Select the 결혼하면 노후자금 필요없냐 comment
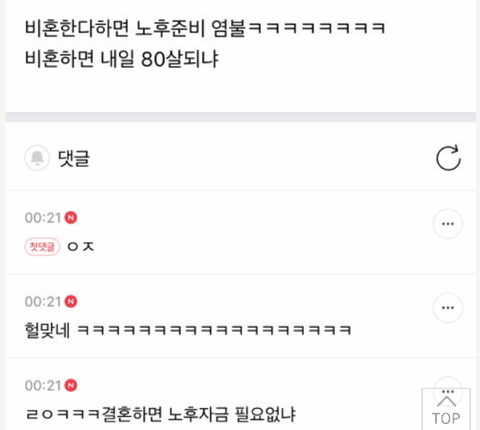Screen dimensions: 480x430 coord(160,414)
